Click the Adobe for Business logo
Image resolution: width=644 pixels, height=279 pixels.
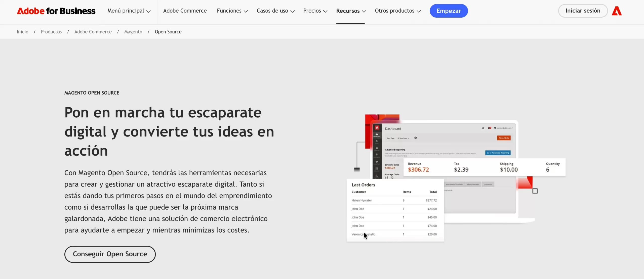(56, 11)
